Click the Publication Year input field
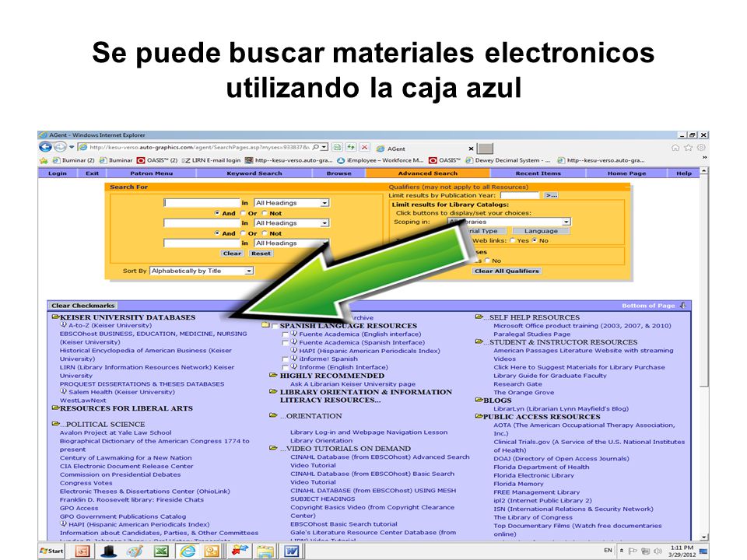Screen dimensions: 747x560 click(x=520, y=195)
